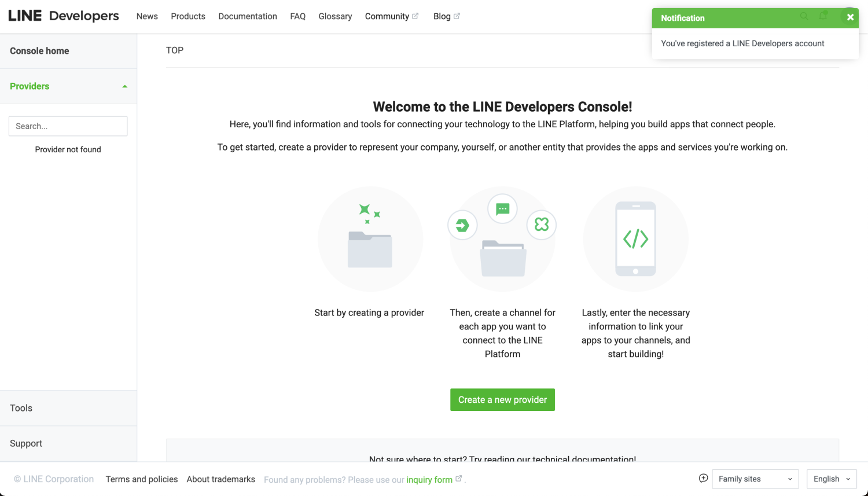
Task: Go to Documentation
Action: pyautogui.click(x=248, y=16)
